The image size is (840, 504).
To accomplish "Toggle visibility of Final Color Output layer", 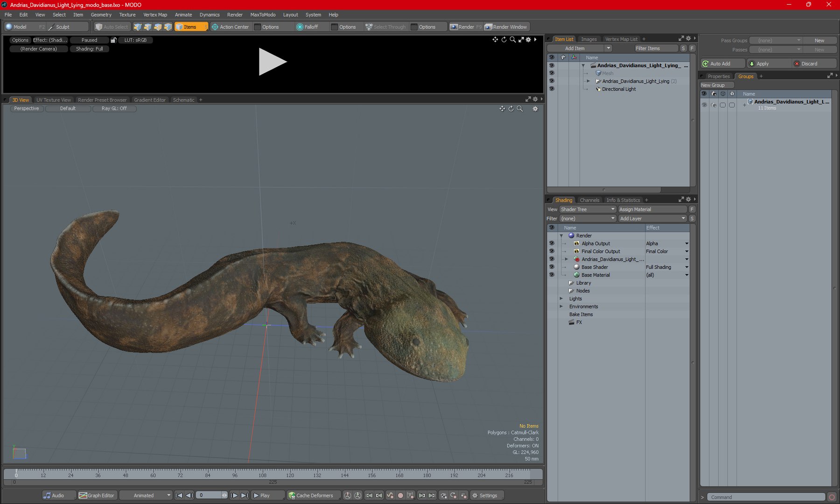I will point(552,251).
